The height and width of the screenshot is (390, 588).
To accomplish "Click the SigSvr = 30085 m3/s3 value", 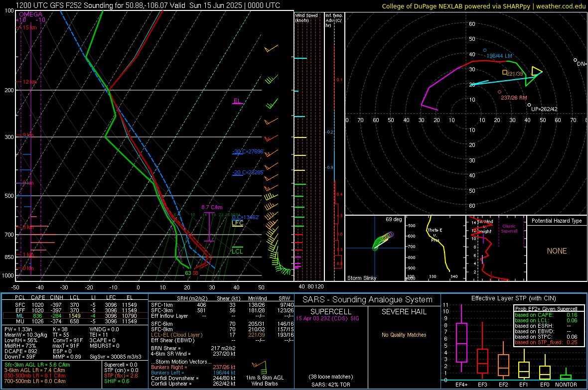I will pyautogui.click(x=116, y=357).
